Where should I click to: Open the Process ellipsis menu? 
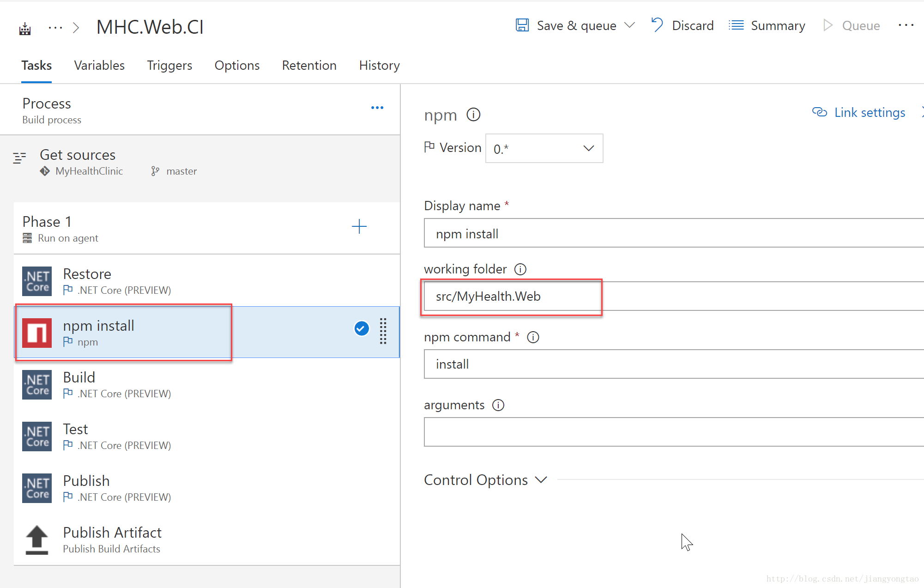coord(377,108)
